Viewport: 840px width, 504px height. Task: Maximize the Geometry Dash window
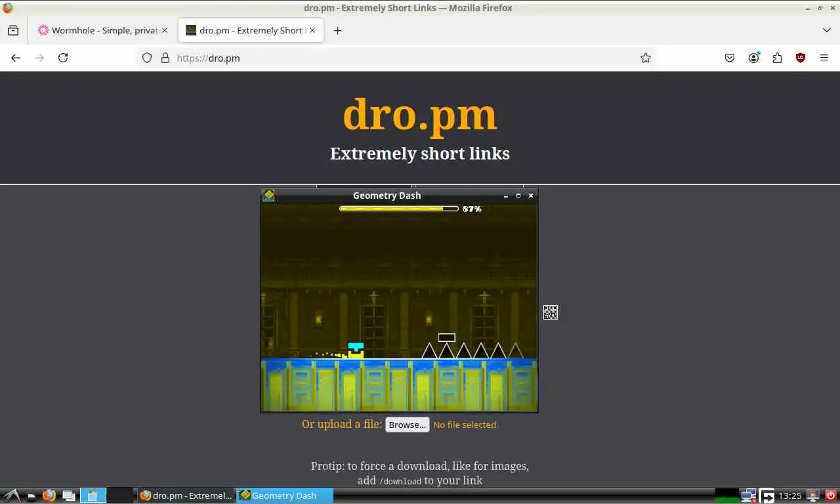pyautogui.click(x=518, y=196)
